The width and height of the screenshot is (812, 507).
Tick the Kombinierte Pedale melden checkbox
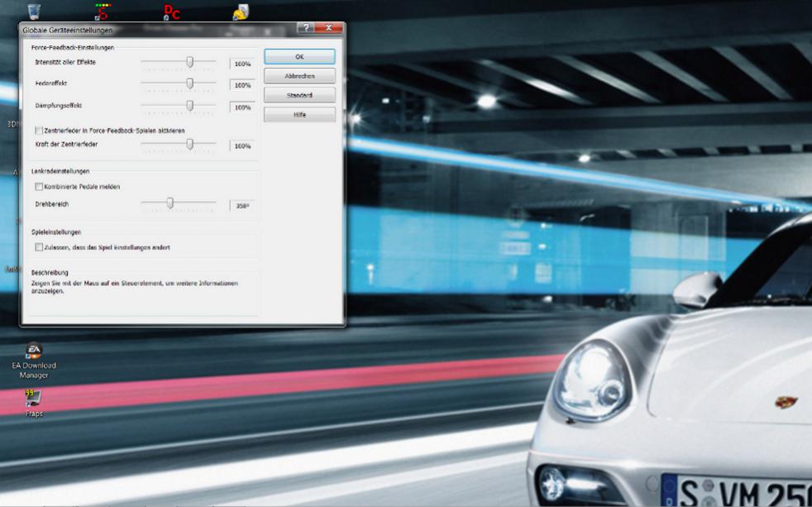tap(39, 186)
